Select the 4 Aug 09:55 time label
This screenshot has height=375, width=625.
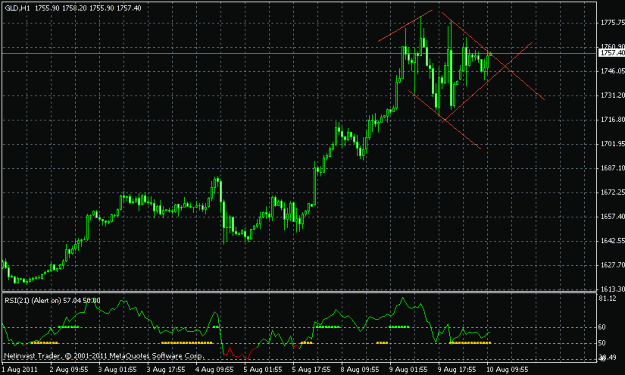click(214, 369)
